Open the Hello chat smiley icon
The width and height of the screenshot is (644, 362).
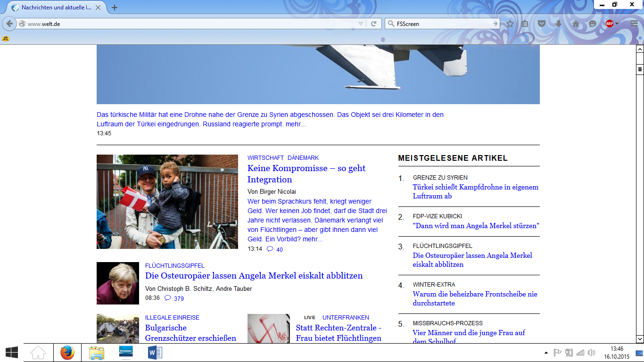pos(593,24)
